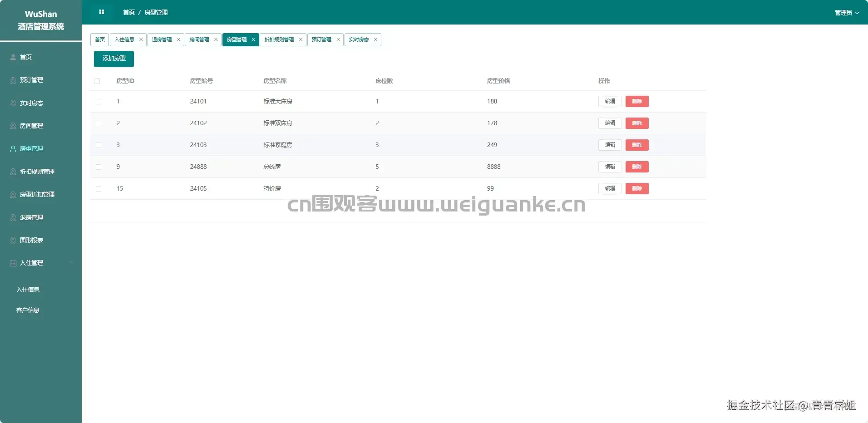Screen dimensions: 868x423
Task: Check the row for 标准家庭房
Action: (99, 145)
